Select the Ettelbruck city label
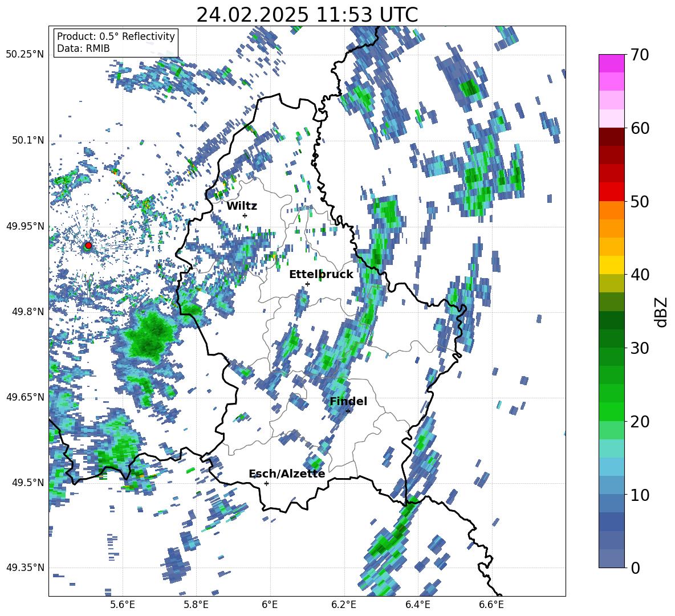This screenshot has width=675, height=616. click(x=321, y=275)
